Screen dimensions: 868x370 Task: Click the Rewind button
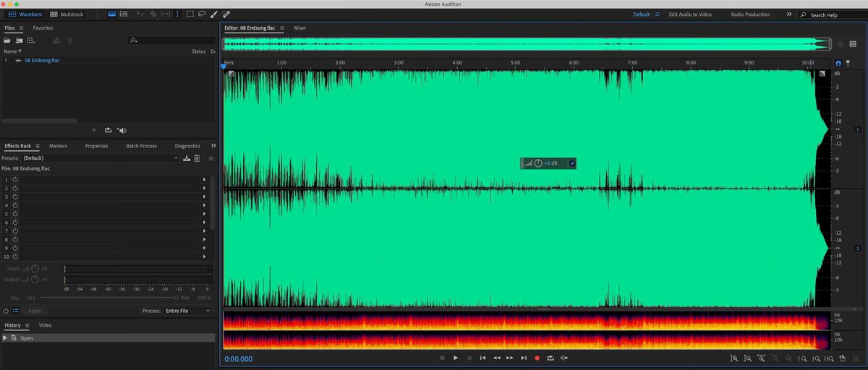497,358
